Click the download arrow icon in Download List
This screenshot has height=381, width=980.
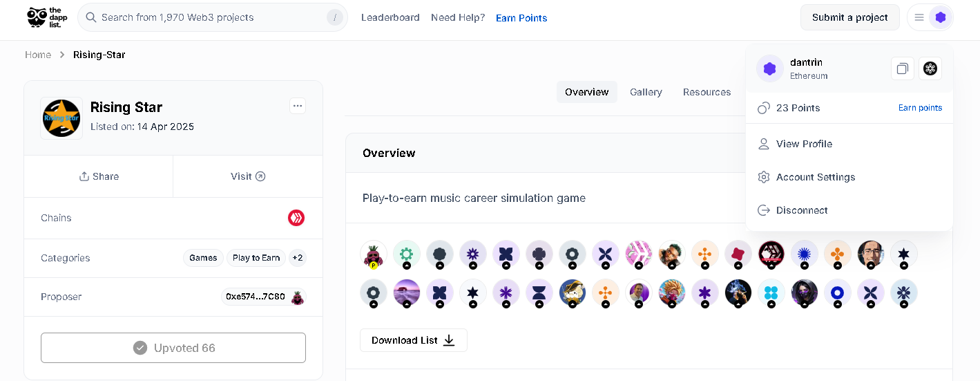coord(449,340)
